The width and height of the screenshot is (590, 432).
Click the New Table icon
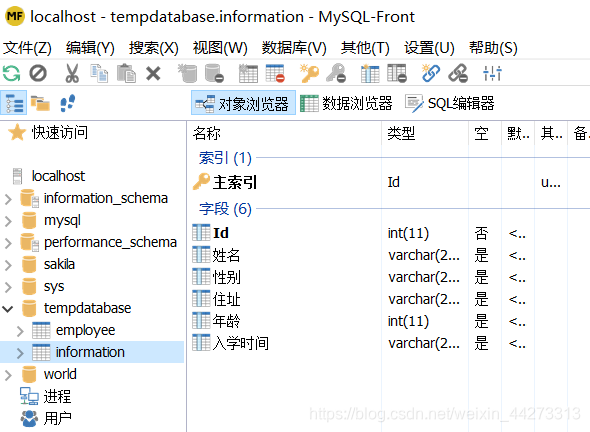[248, 73]
